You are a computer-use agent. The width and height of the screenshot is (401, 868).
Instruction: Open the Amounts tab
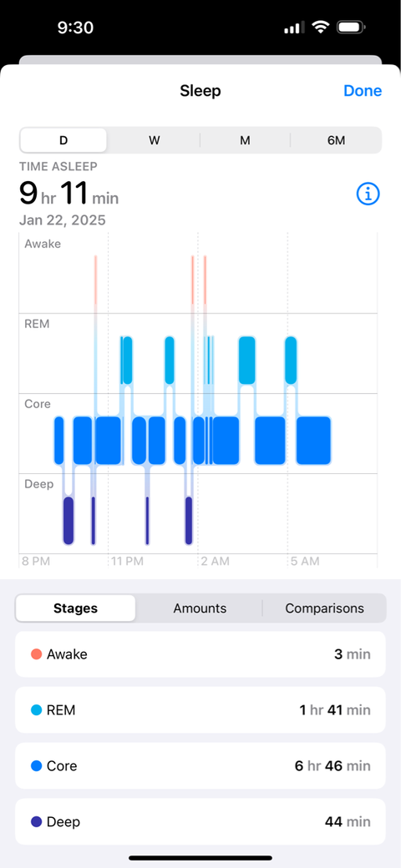[x=200, y=608]
